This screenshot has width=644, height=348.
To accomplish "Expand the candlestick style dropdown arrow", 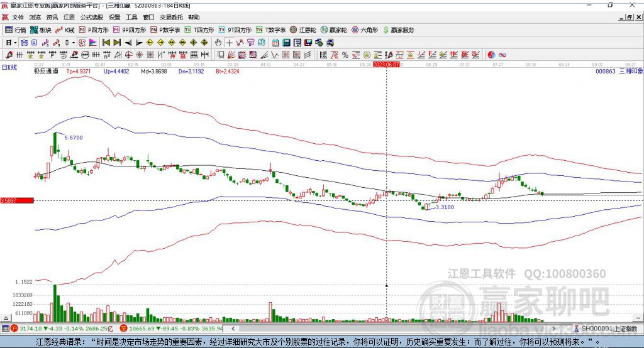I will click(x=74, y=43).
